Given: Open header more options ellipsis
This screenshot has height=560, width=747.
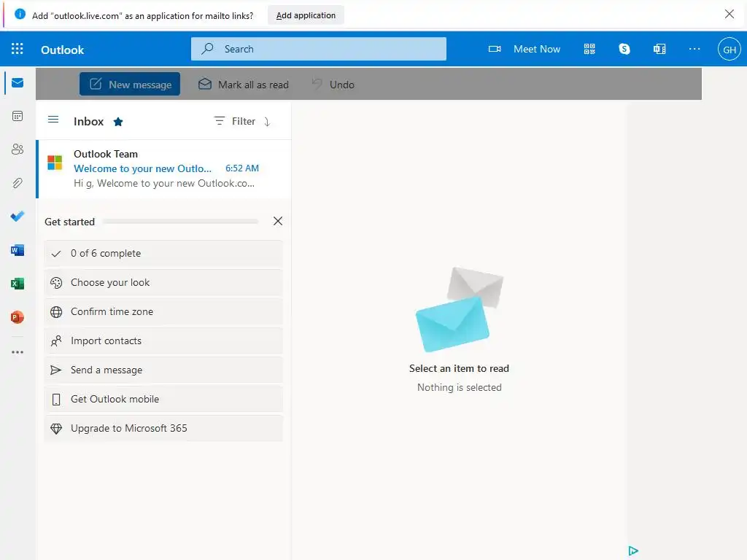Looking at the screenshot, I should coord(694,49).
